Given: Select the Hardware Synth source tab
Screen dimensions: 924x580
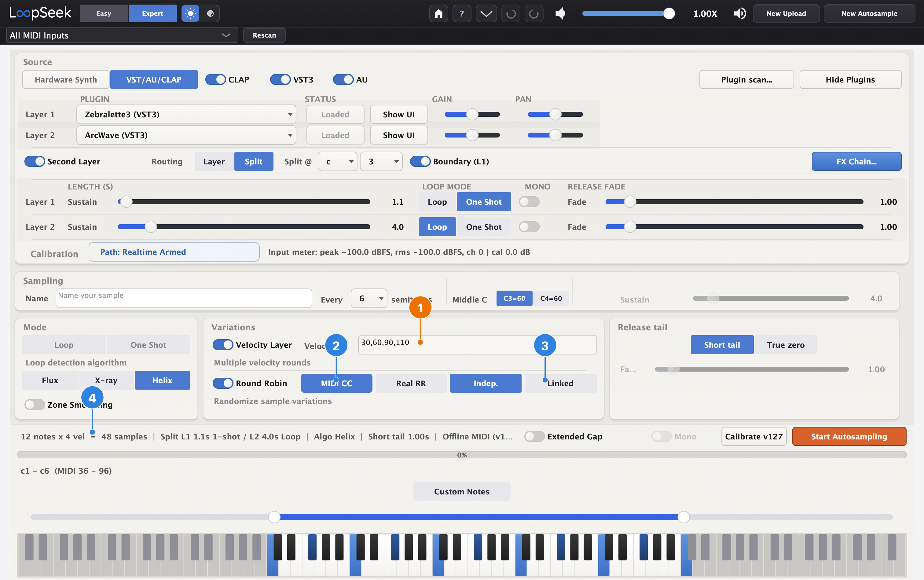Looking at the screenshot, I should 66,80.
